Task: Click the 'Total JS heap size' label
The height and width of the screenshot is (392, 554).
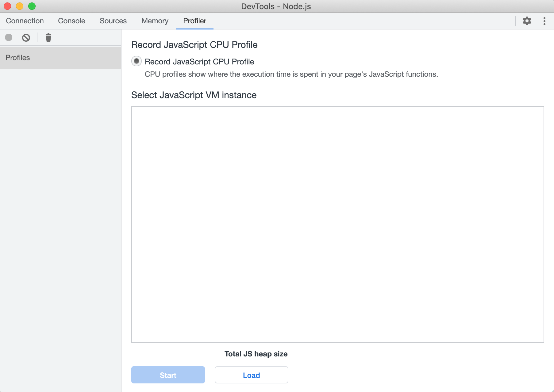Action: [x=256, y=354]
